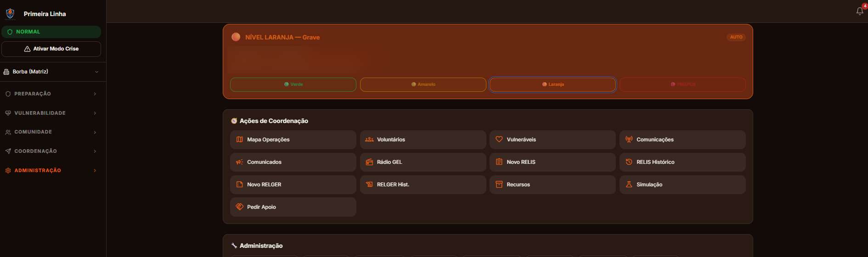Expand the COORDENAÇÃO section chevron
Image resolution: width=868 pixels, height=257 pixels.
tap(95, 151)
